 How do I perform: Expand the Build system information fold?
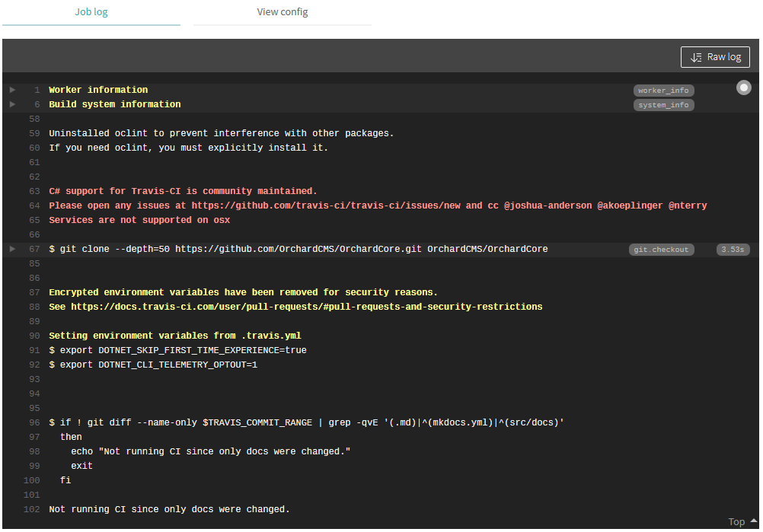coord(13,104)
